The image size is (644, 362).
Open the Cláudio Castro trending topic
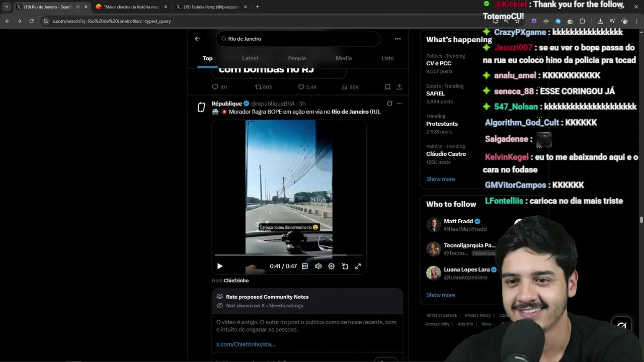tap(446, 154)
